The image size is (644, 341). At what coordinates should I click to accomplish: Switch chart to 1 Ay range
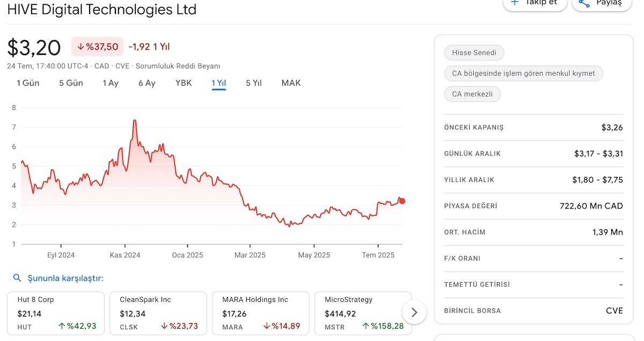coord(111,83)
